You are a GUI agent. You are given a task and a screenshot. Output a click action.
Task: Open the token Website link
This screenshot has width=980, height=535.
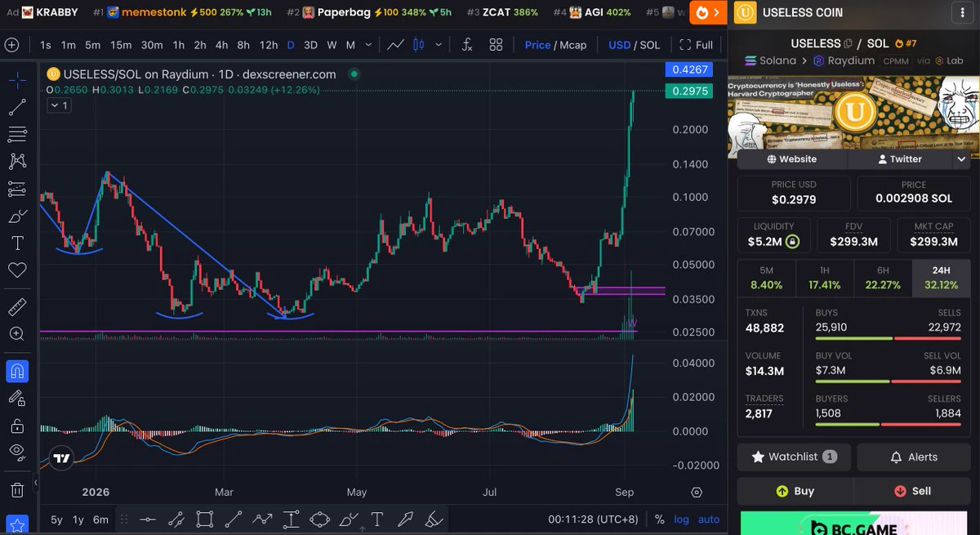[x=792, y=159]
